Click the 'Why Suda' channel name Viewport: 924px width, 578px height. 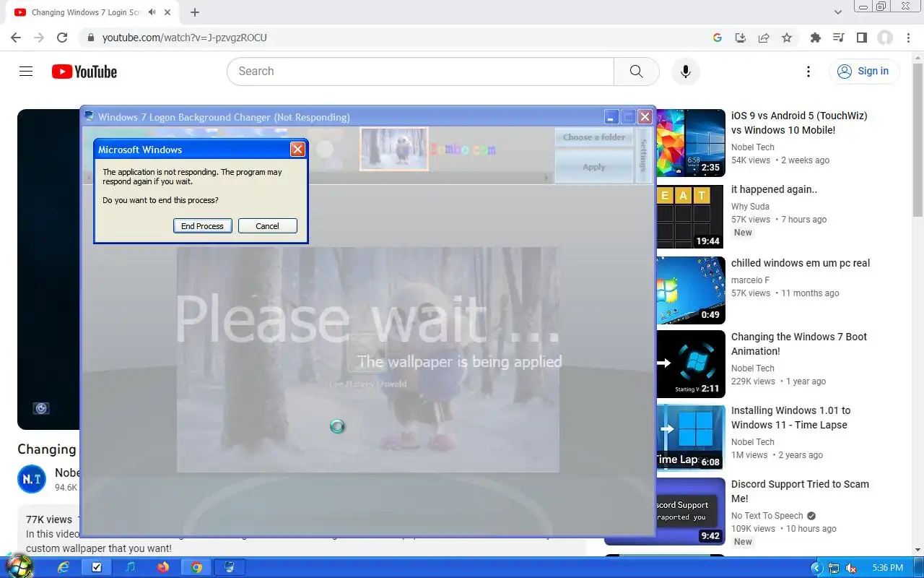coord(750,207)
